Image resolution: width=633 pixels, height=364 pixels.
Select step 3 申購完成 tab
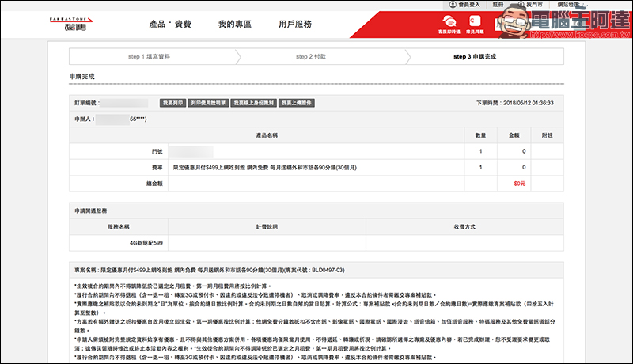475,57
